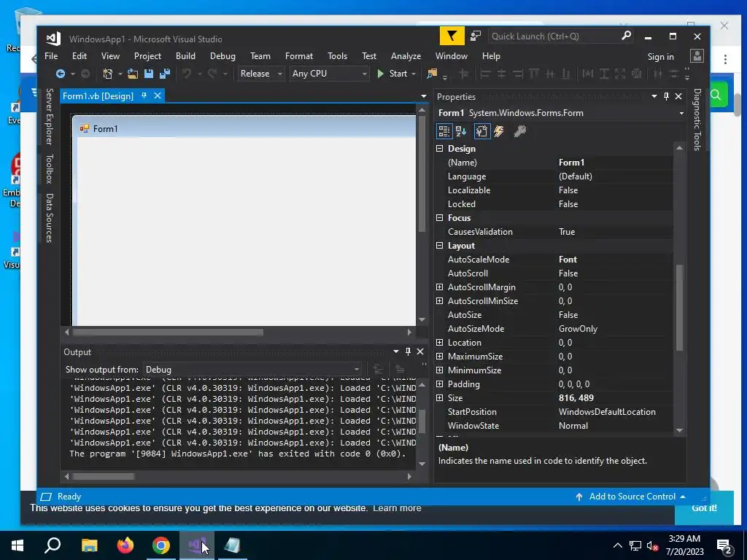Open the Debug menu
747x560 pixels.
[222, 56]
